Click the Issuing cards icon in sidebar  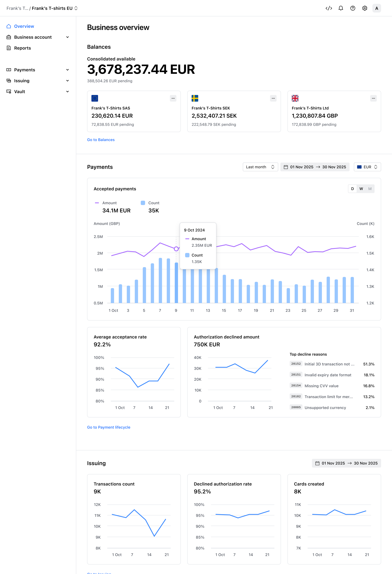[x=9, y=80]
